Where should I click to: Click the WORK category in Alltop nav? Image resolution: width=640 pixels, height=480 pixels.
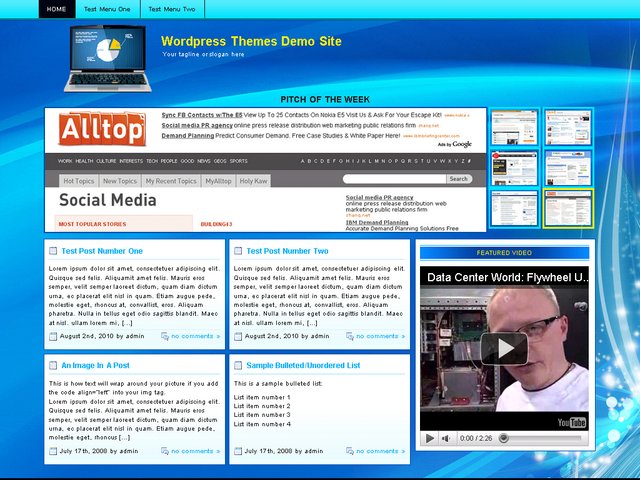pyautogui.click(x=64, y=161)
